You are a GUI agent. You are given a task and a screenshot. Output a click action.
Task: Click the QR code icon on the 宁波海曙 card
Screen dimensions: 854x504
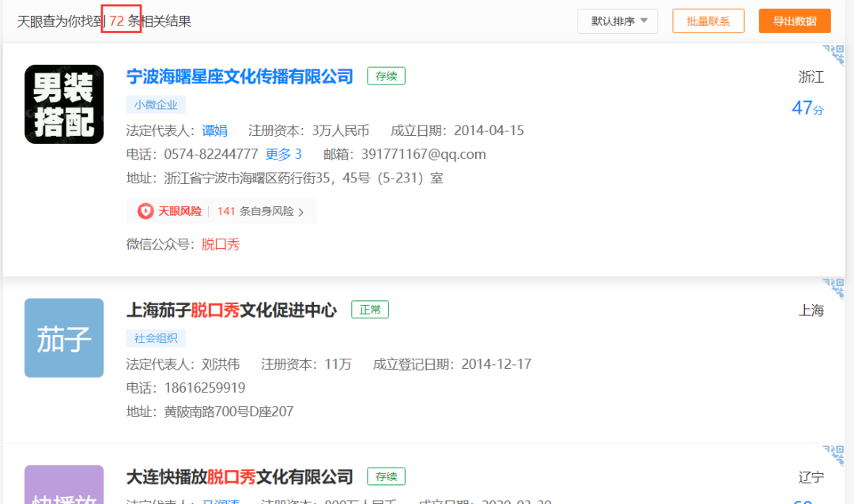point(833,55)
